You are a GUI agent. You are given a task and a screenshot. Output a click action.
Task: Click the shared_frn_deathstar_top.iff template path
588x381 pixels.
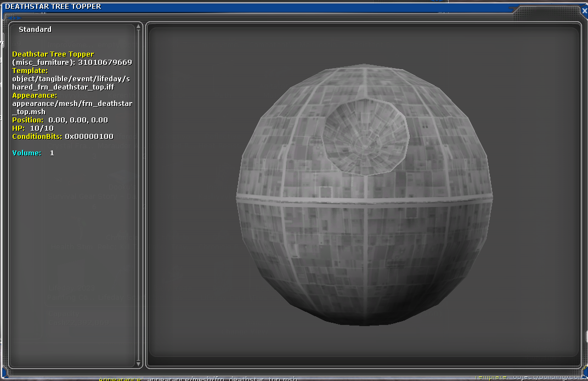(x=71, y=83)
